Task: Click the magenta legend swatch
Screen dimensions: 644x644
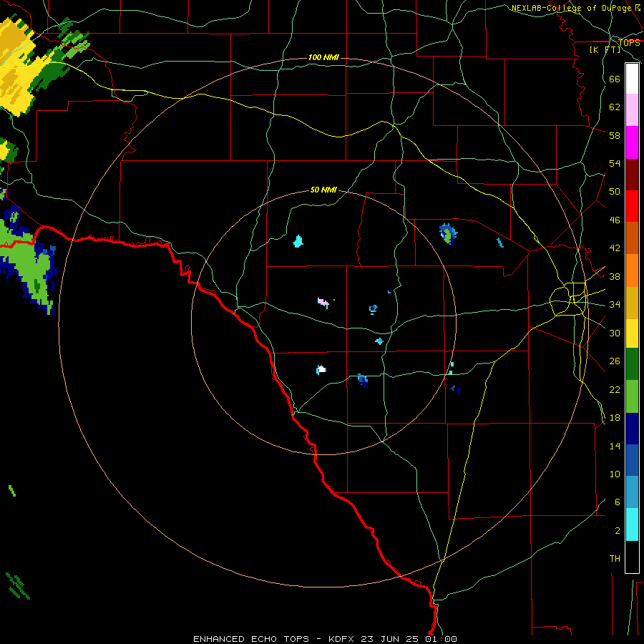Action: tap(632, 142)
